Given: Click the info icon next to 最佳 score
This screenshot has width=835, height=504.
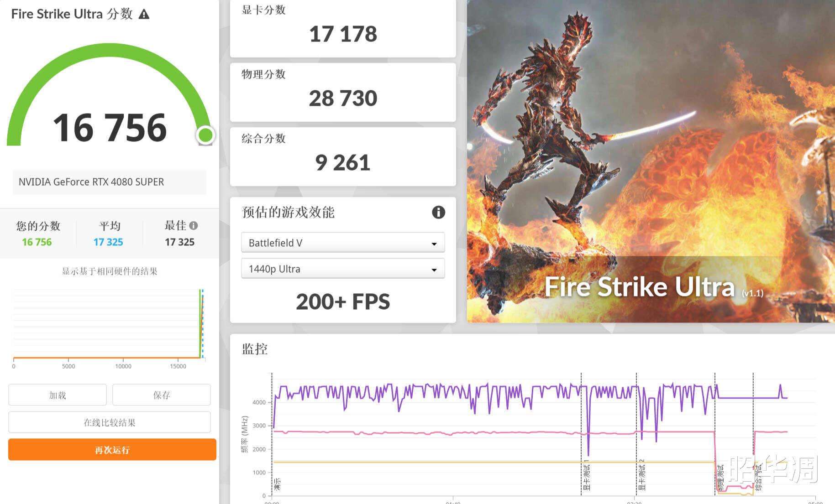Looking at the screenshot, I should pos(194,225).
